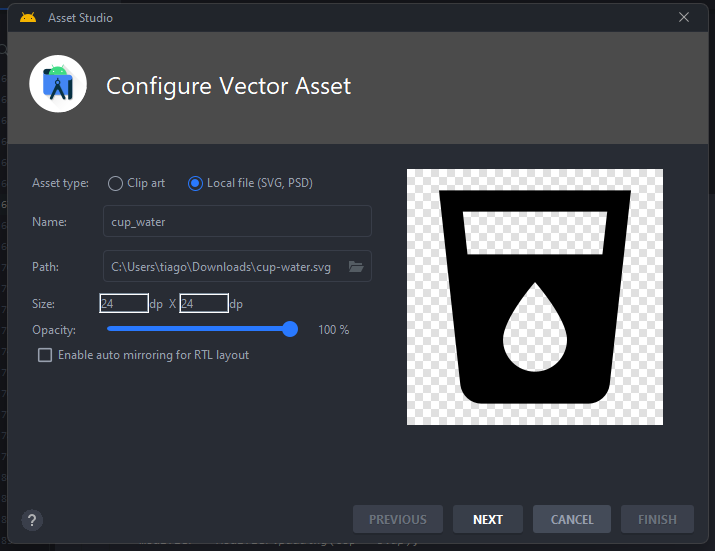Click the 100 % opacity value label

coord(333,330)
